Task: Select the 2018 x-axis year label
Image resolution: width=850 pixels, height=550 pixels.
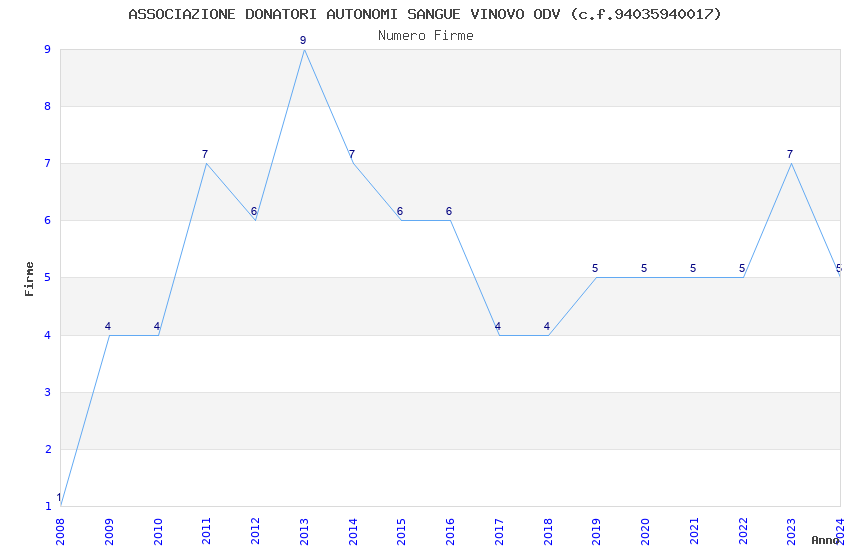Action: click(548, 531)
